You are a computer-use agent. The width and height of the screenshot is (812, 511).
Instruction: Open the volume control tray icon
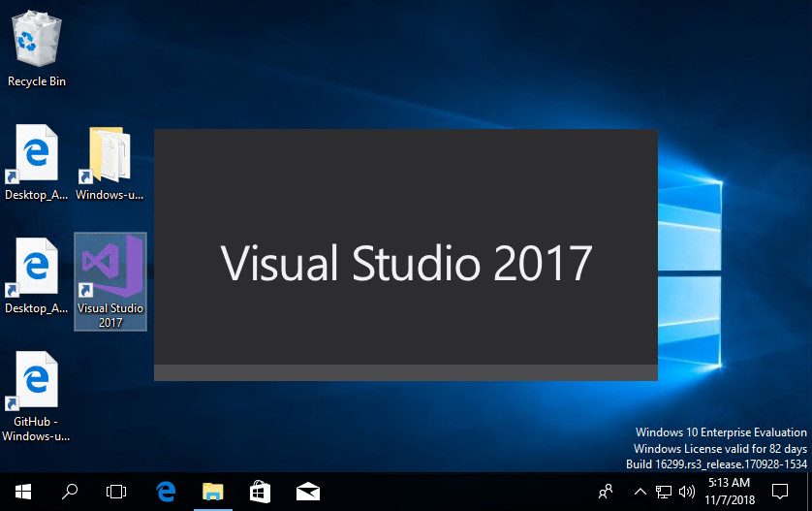pos(687,492)
